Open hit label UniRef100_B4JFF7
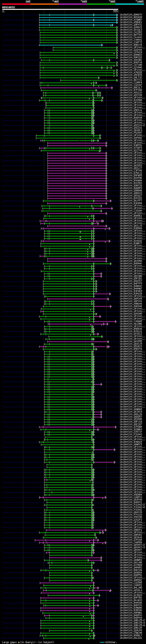The image size is (146, 644). tap(131, 201)
